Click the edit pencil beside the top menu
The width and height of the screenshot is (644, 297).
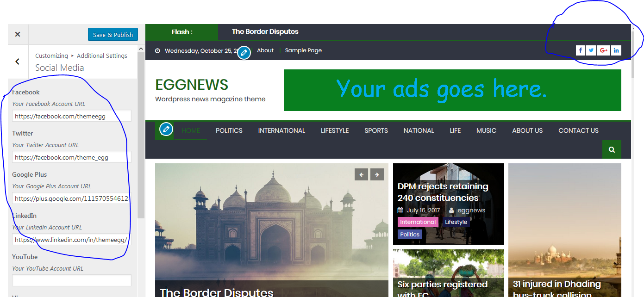[x=244, y=52]
